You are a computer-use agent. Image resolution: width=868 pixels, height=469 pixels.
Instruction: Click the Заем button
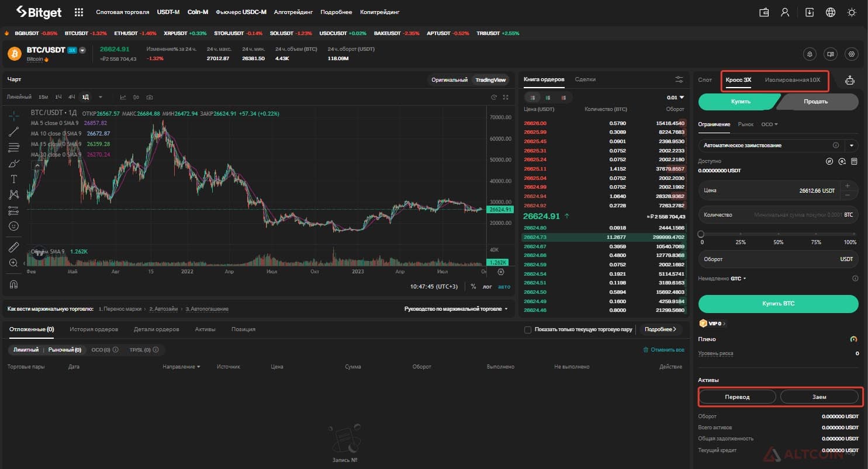(x=819, y=397)
